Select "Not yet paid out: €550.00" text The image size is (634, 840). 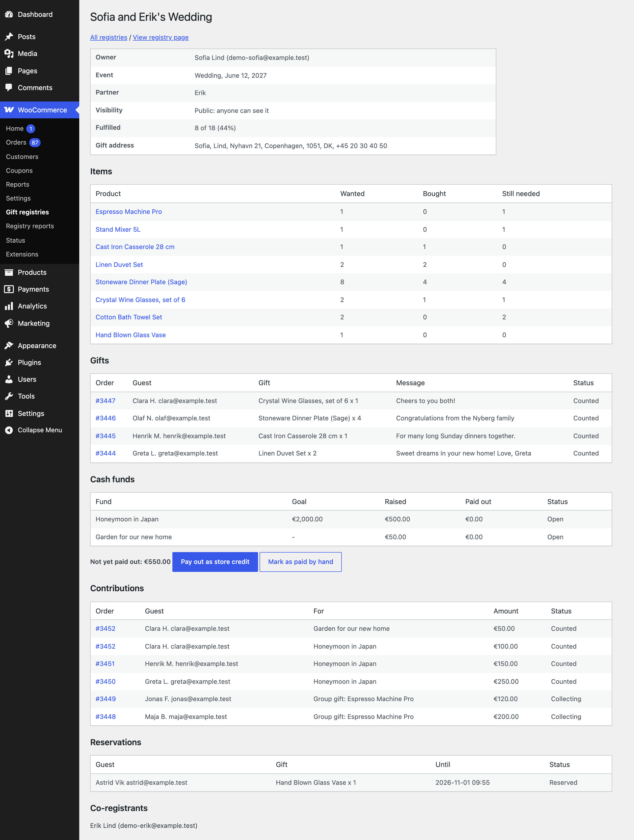point(130,562)
